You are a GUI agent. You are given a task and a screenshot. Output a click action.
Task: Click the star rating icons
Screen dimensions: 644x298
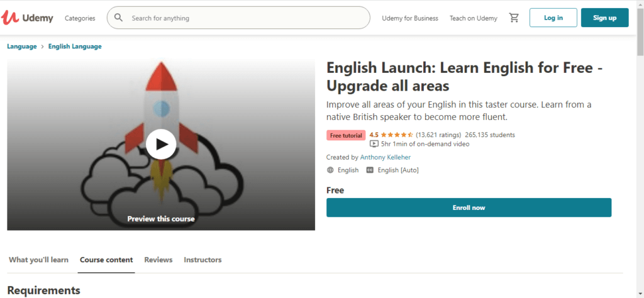point(397,135)
